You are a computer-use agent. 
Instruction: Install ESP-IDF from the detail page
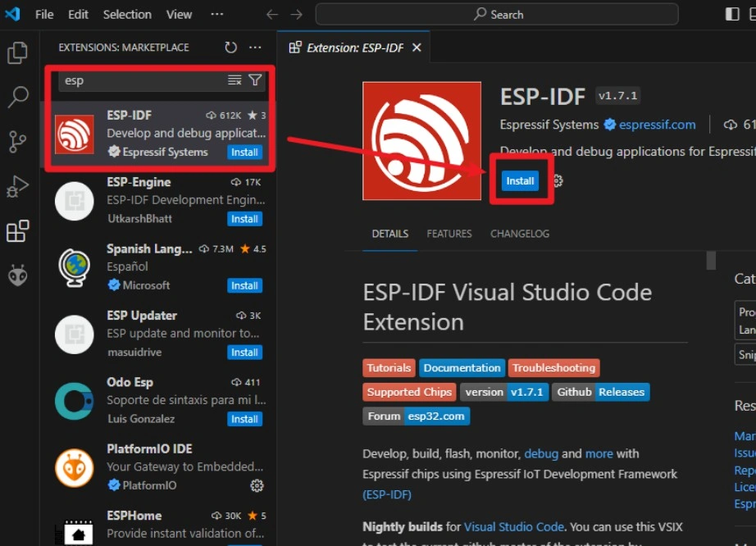pos(520,181)
